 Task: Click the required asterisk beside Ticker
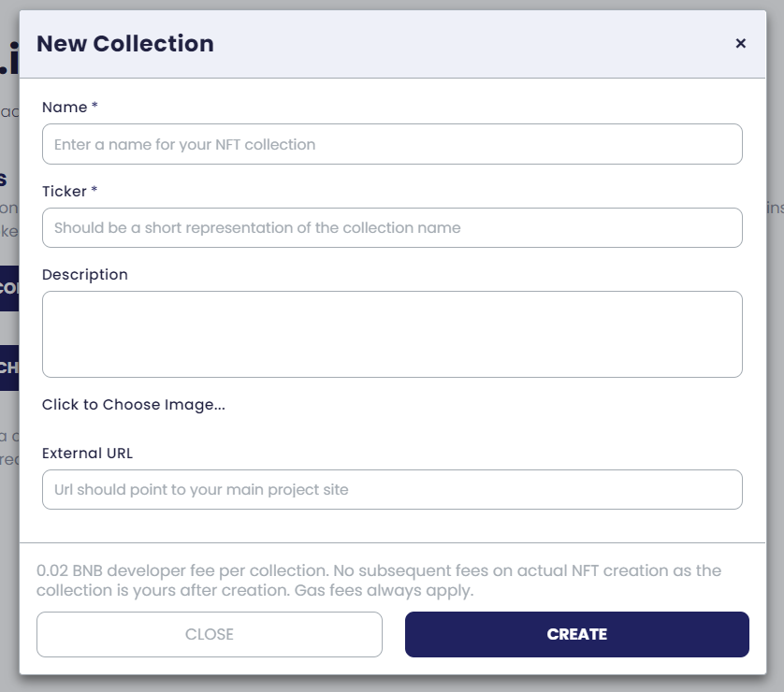click(x=94, y=189)
